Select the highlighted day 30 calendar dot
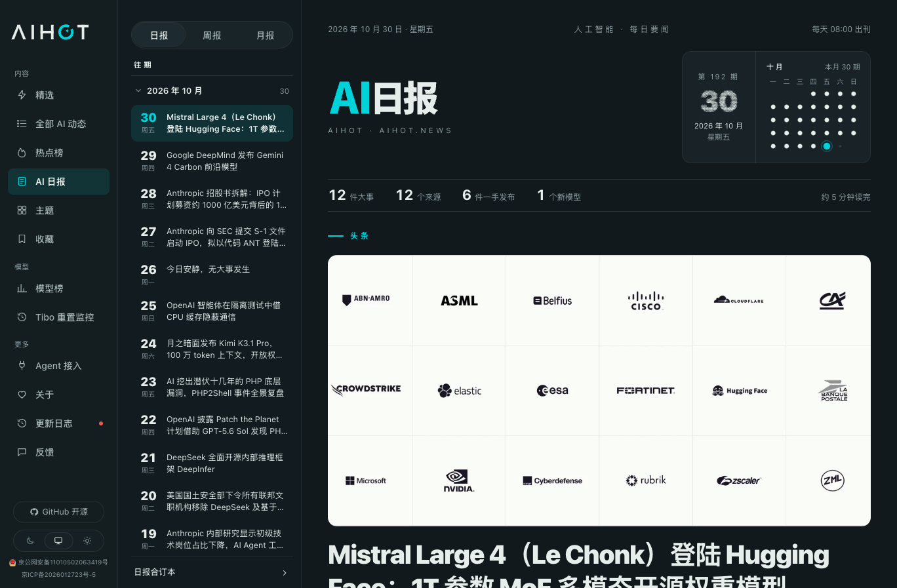The height and width of the screenshot is (588, 897). 827,146
